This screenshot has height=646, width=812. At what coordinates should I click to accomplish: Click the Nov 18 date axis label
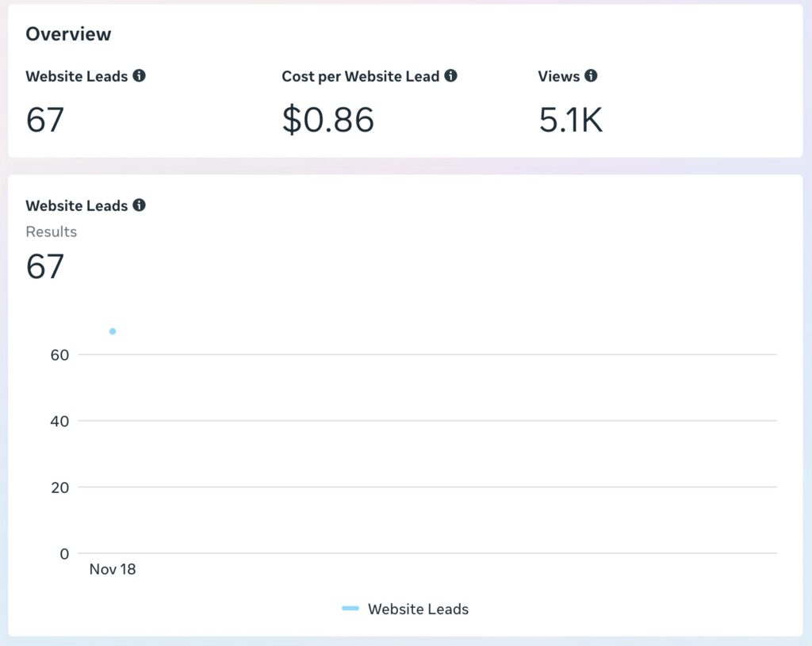(113, 569)
